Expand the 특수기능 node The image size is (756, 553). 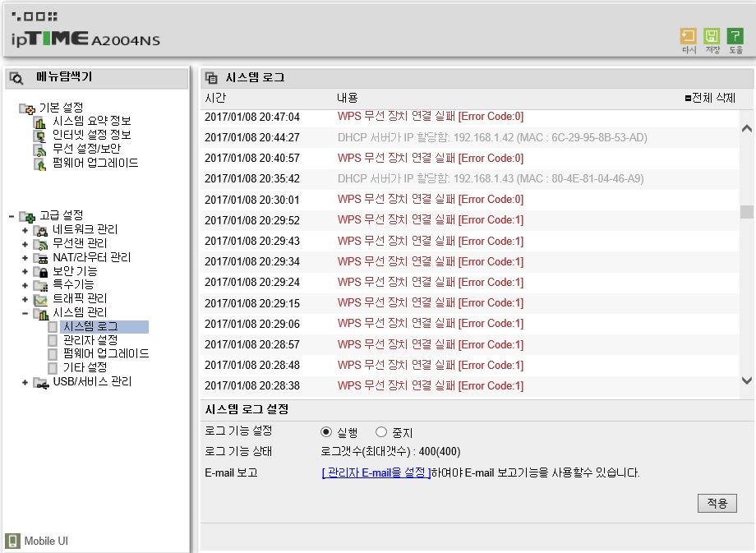click(25, 285)
